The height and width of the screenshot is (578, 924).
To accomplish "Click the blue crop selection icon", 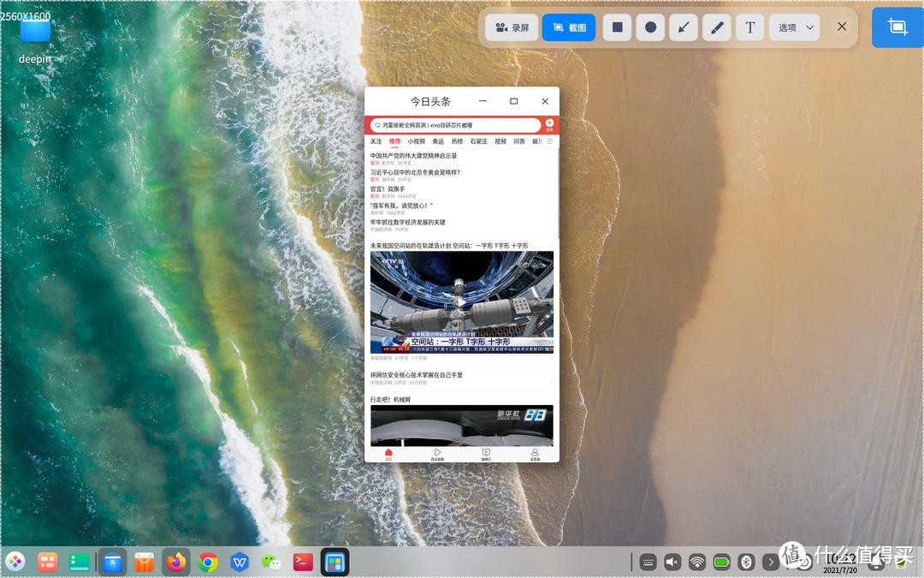I will (x=897, y=27).
